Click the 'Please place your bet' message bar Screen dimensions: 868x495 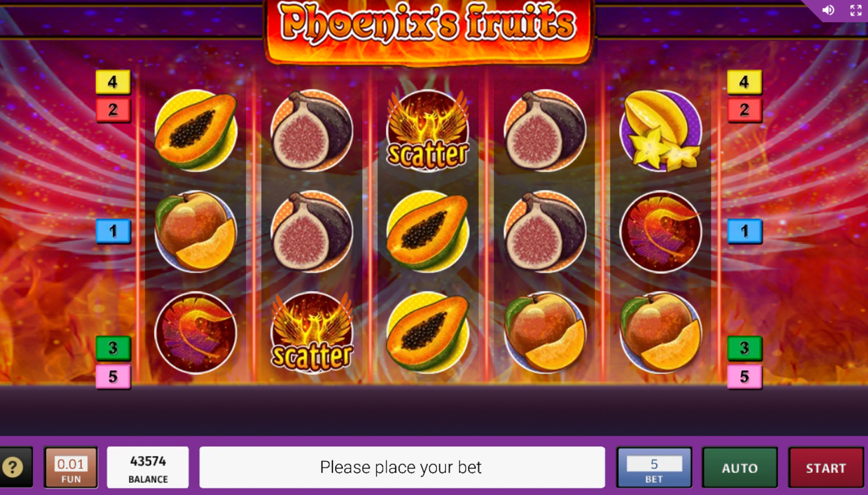(x=402, y=467)
